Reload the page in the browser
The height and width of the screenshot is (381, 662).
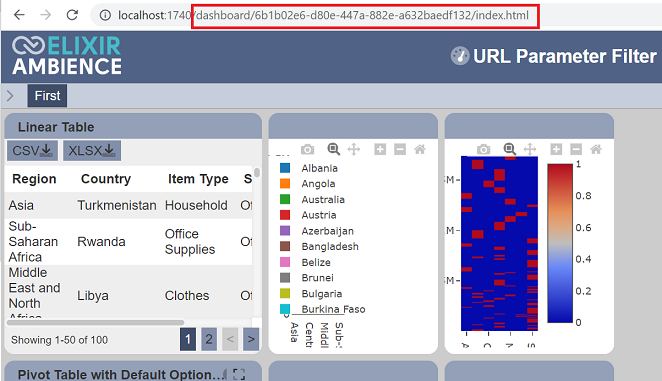(x=72, y=15)
